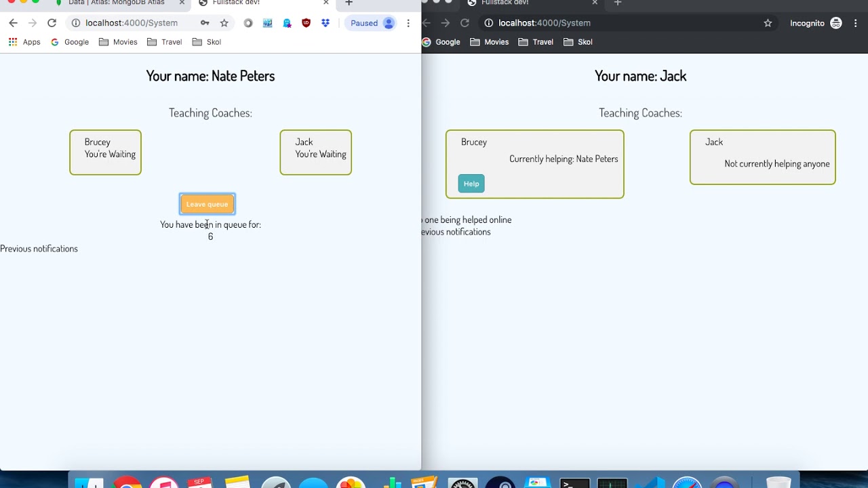The image size is (868, 488).
Task: Open Skol bookmark folder in left window
Action: 207,42
